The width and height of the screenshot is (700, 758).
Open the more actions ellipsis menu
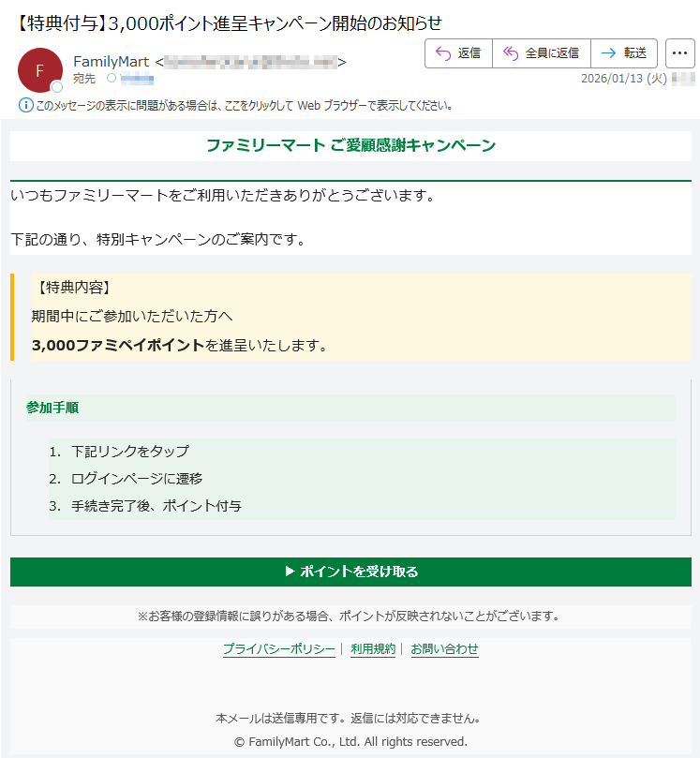pos(679,53)
